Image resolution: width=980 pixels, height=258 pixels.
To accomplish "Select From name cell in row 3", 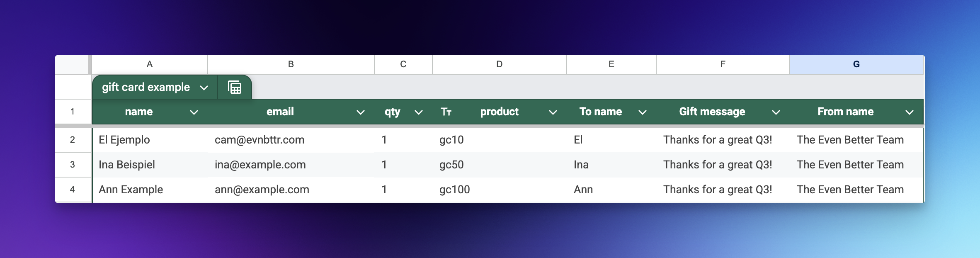I will tap(856, 165).
